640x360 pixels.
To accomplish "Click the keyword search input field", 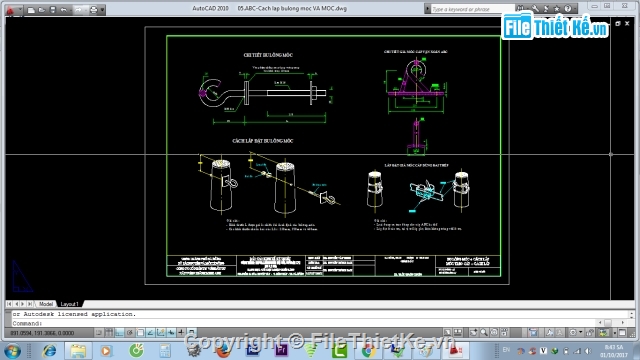I will point(472,9).
